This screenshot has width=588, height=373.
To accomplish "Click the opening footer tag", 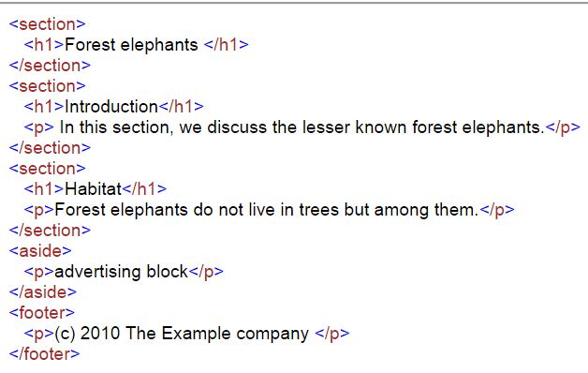I will [42, 313].
